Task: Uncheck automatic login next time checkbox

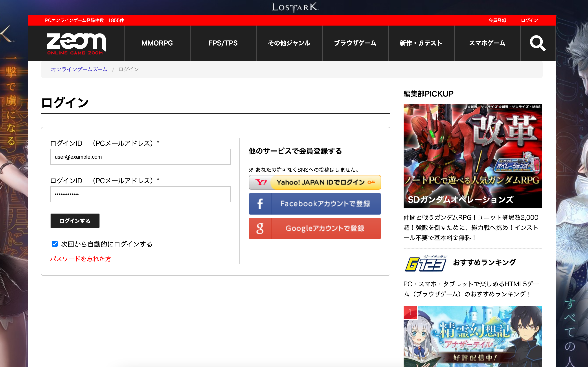Action: 55,244
